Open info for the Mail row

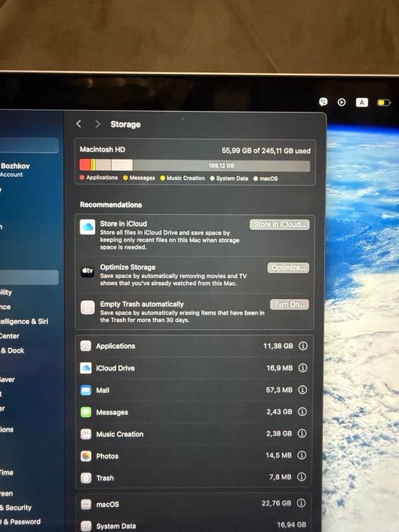tap(302, 390)
